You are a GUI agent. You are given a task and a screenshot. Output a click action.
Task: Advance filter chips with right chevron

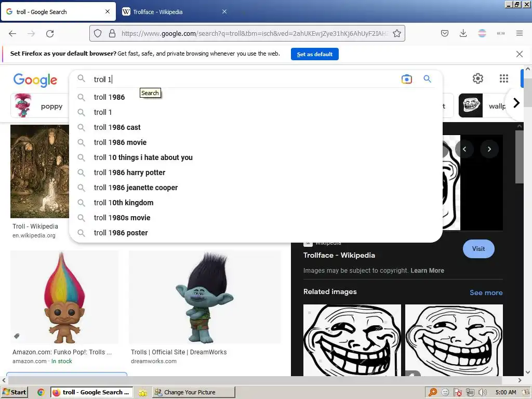516,103
